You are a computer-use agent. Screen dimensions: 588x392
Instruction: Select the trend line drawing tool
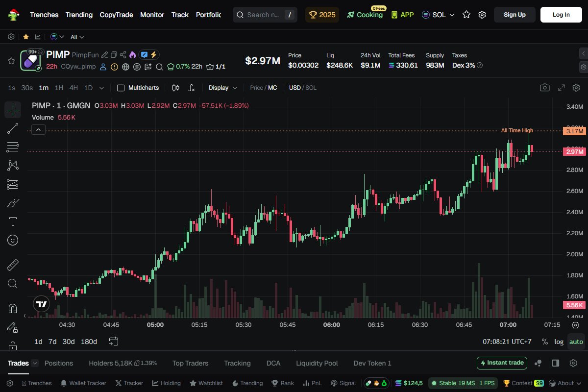click(x=13, y=129)
